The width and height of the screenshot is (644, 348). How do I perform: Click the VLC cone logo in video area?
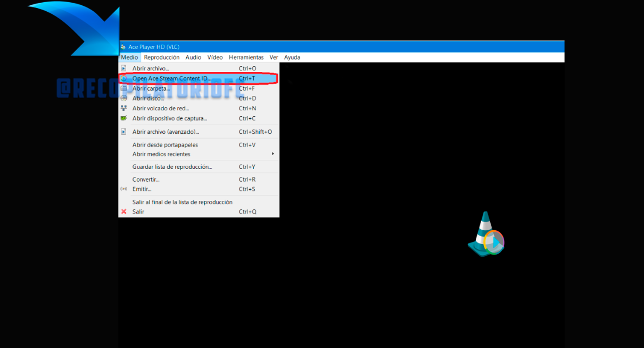[x=486, y=234]
